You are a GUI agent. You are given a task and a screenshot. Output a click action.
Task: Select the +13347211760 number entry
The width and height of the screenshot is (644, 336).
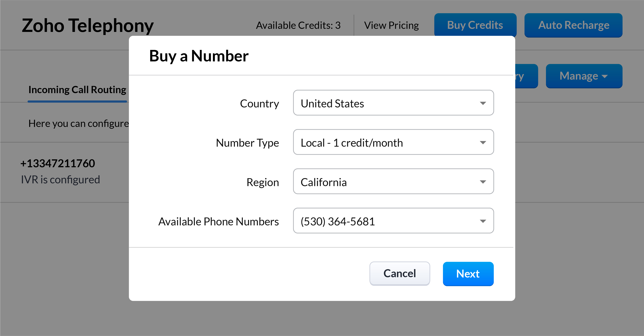pyautogui.click(x=58, y=163)
